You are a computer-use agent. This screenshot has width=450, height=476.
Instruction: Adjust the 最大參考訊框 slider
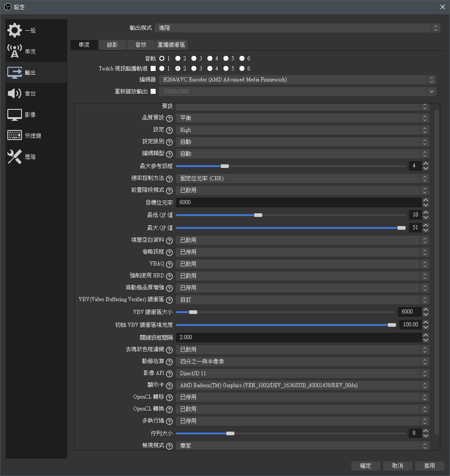coord(225,166)
